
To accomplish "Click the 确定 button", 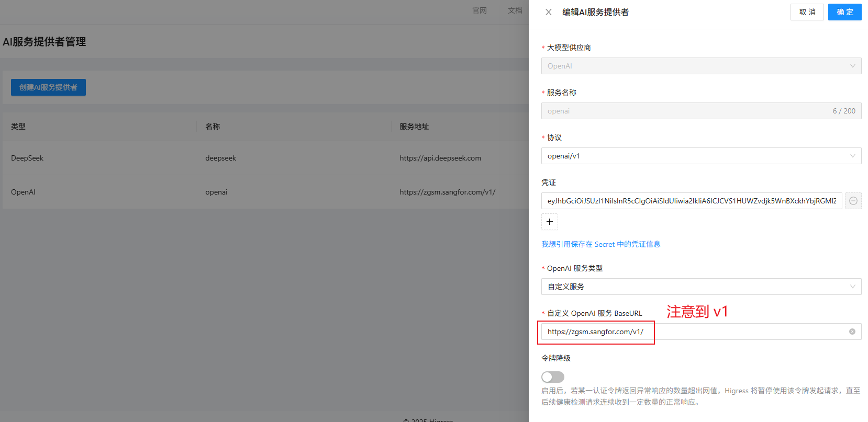I will 844,12.
